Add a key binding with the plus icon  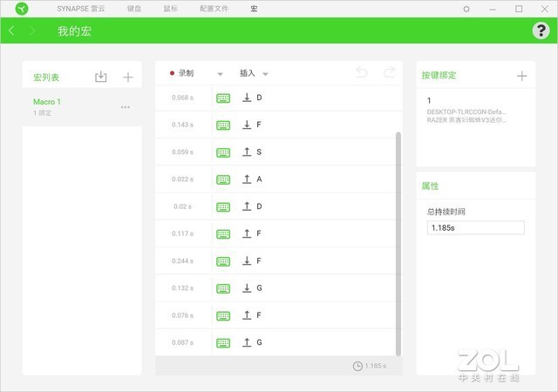pos(521,76)
